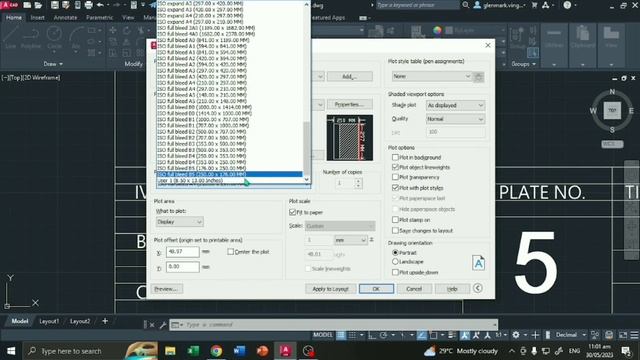
Task: Enable Plot in background checkbox
Action: [x=395, y=157]
